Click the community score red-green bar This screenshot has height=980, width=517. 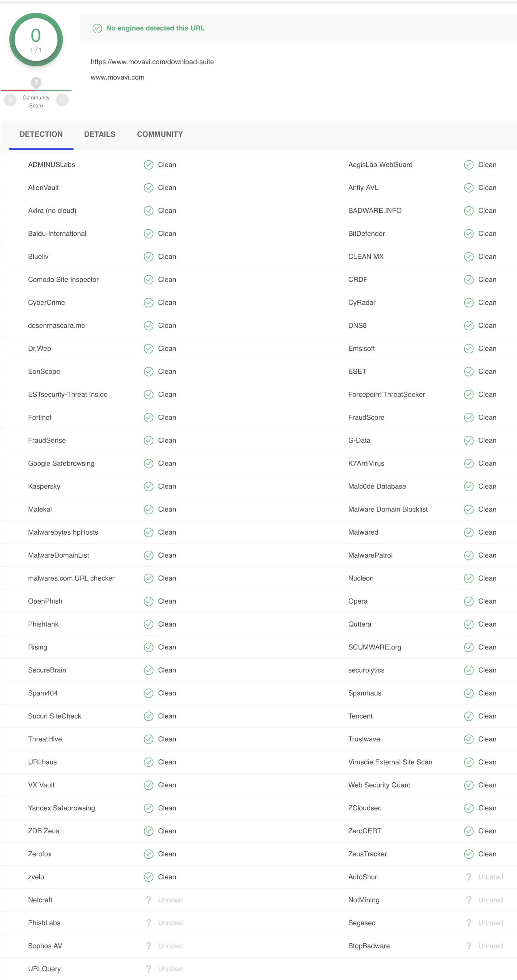36,90
